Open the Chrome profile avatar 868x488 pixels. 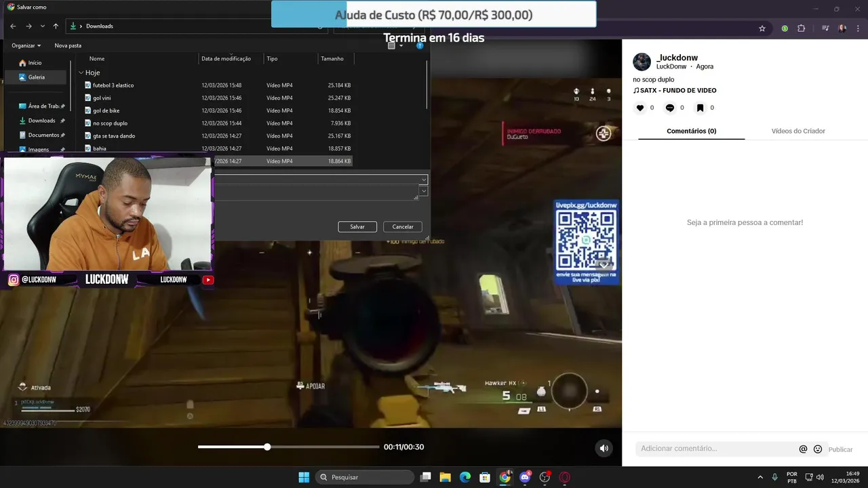(843, 28)
